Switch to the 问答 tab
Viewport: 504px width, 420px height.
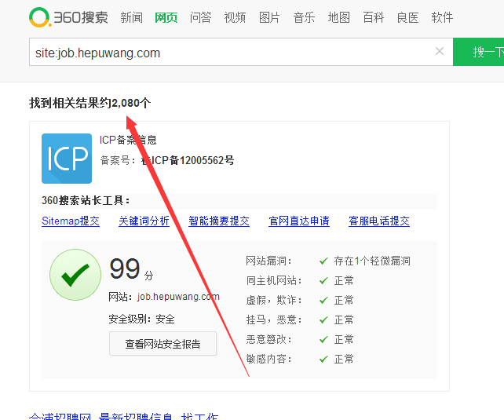pyautogui.click(x=200, y=17)
